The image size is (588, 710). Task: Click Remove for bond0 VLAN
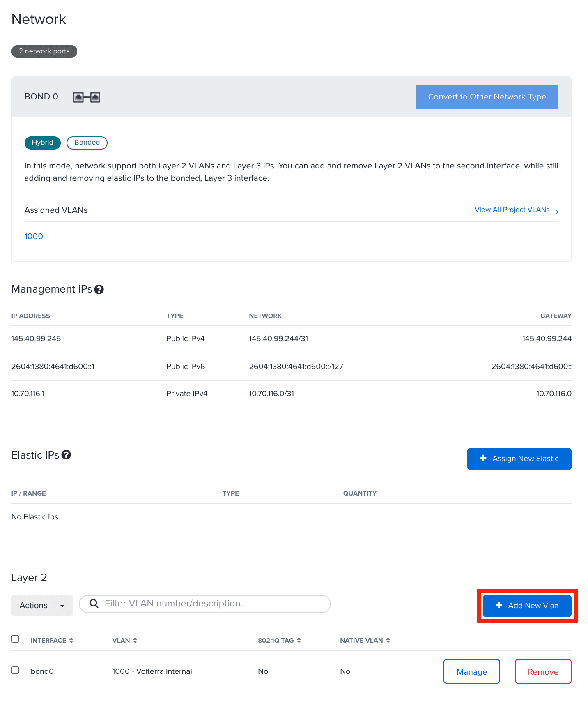coord(543,671)
